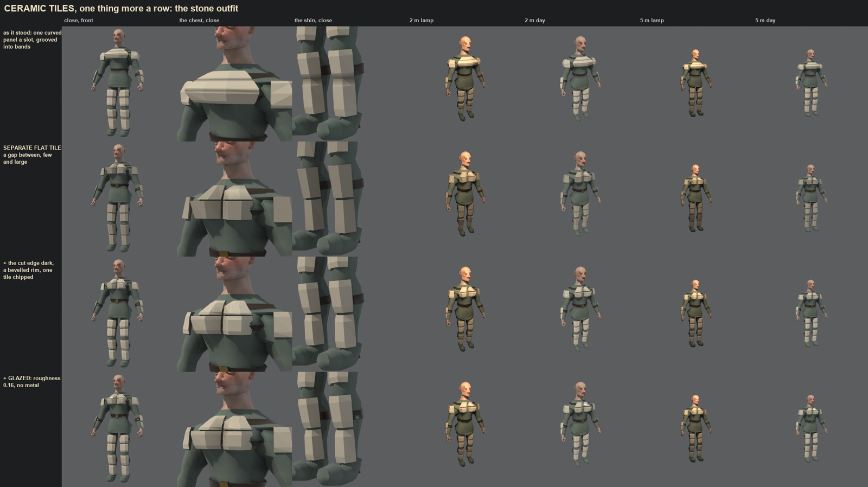Pick the 5 m lamp figure in "as it stood" row
This screenshot has height=487, width=868.
point(695,84)
